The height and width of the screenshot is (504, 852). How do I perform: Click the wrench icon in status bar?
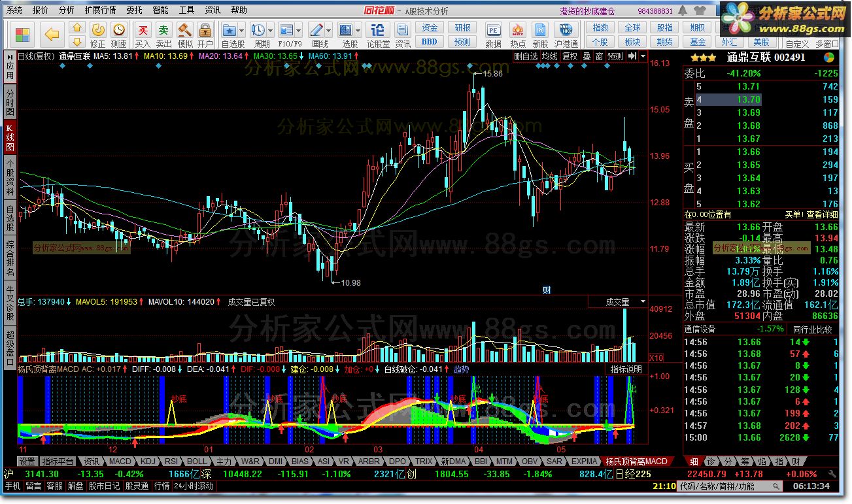[x=831, y=473]
